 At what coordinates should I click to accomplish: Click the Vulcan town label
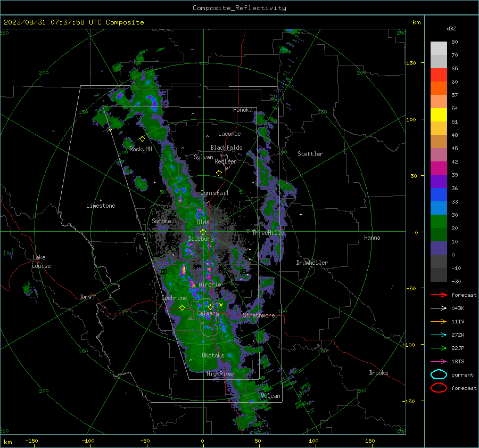(x=270, y=396)
